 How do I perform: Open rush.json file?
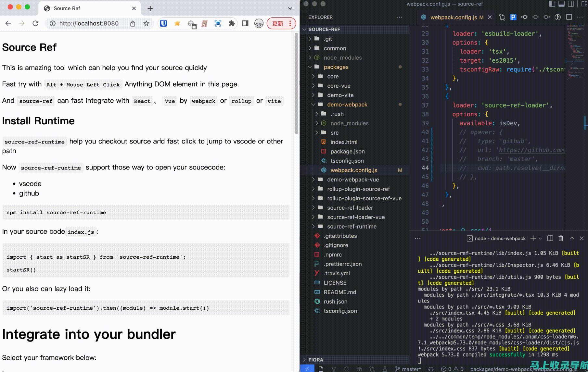point(354,302)
